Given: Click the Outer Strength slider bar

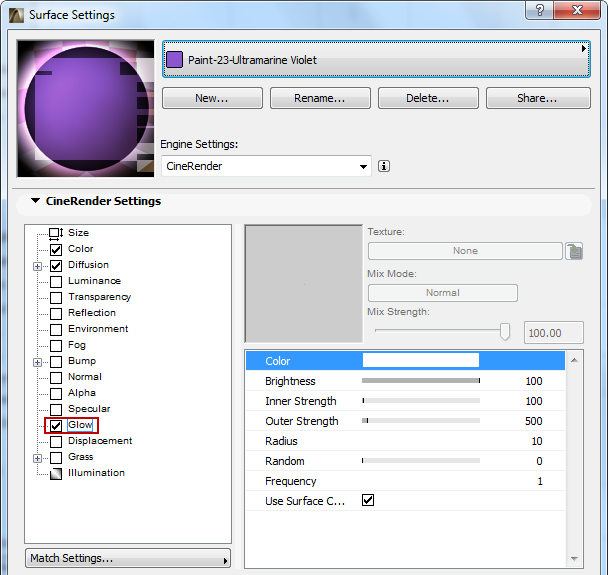Looking at the screenshot, I should coord(421,421).
